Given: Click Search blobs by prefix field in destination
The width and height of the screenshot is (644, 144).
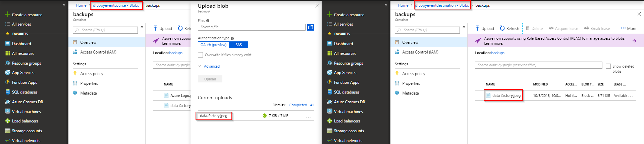Looking at the screenshot, I should (x=538, y=65).
